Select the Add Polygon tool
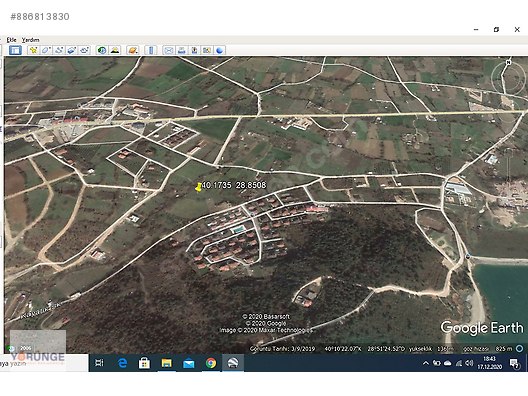The image size is (528, 396). point(46,51)
